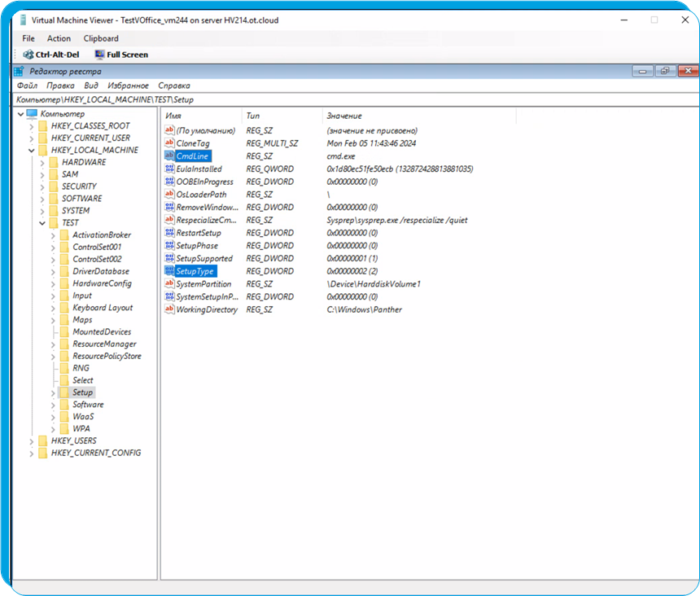Collapse the TEST key arrow

coord(42,223)
